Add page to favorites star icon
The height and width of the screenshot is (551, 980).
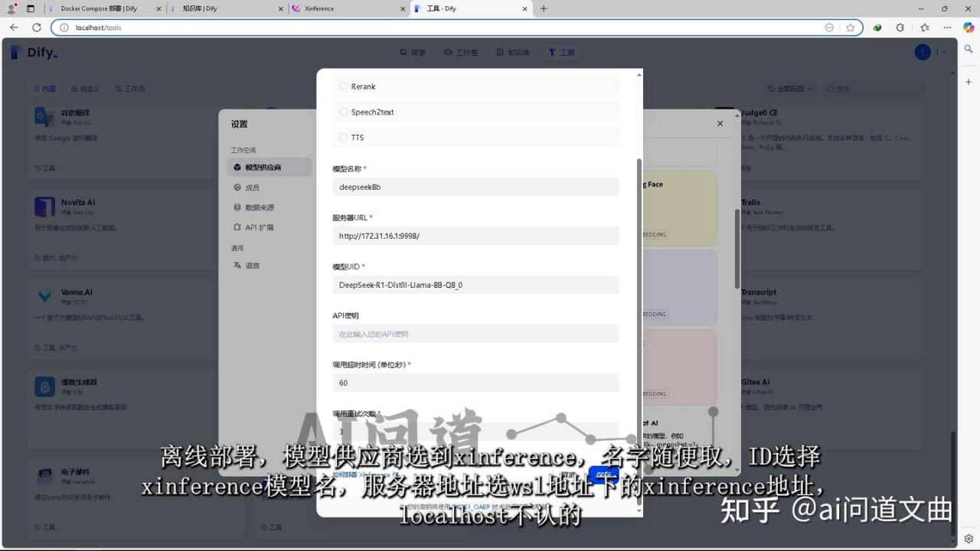tap(850, 28)
